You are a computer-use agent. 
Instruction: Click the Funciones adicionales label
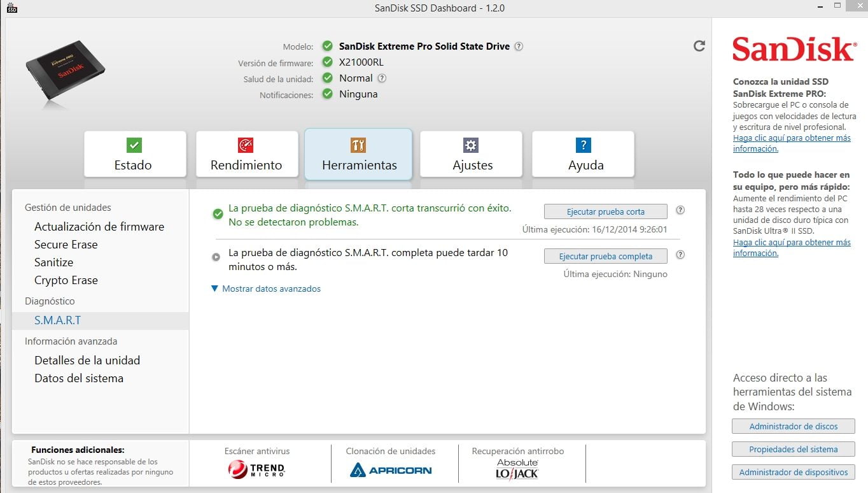(78, 450)
